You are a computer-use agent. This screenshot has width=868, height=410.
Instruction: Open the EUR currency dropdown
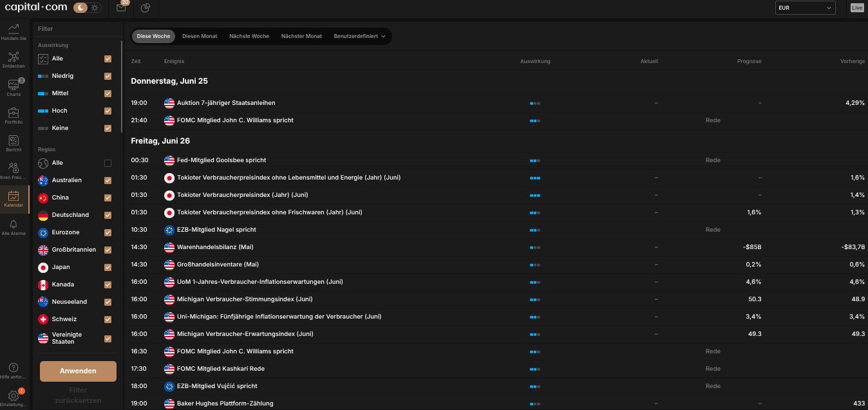[x=806, y=8]
